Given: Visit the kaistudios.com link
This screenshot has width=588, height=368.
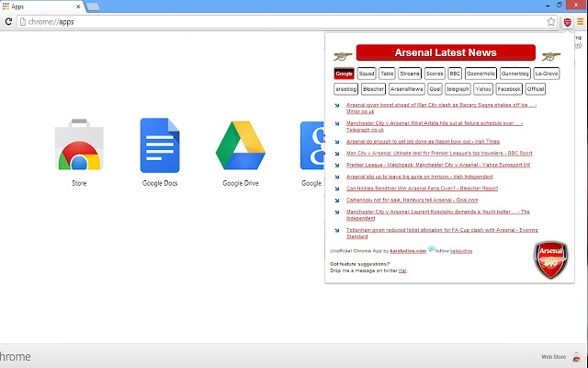Looking at the screenshot, I should pos(408,251).
